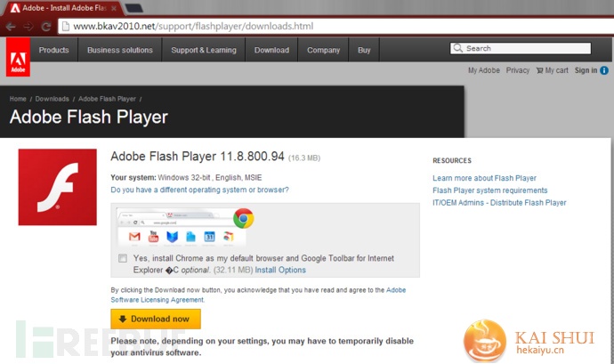Close the Adobe browser tab
This screenshot has width=614, height=364.
[x=114, y=8]
